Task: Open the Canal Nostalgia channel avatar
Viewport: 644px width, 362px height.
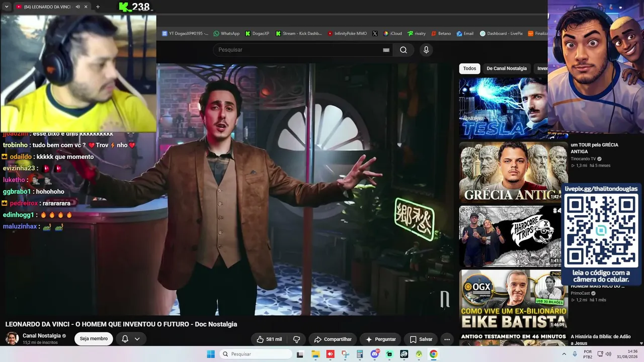Action: coord(12,338)
